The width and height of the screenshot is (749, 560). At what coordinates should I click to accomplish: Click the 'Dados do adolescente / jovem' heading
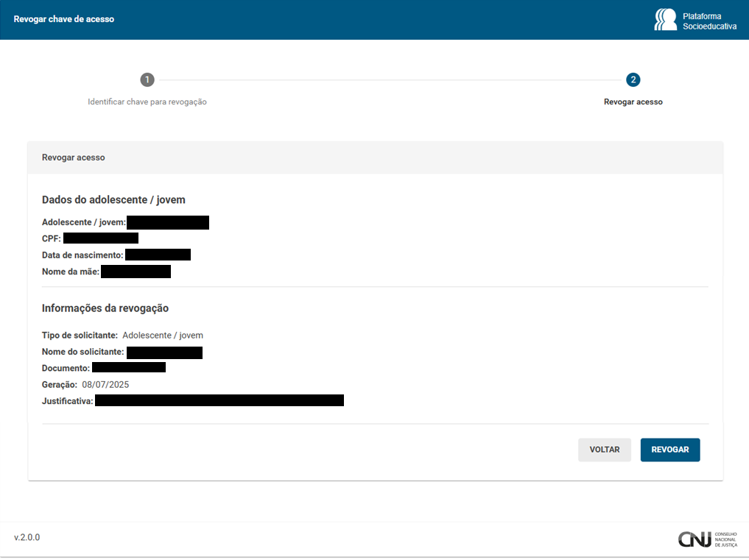(113, 199)
